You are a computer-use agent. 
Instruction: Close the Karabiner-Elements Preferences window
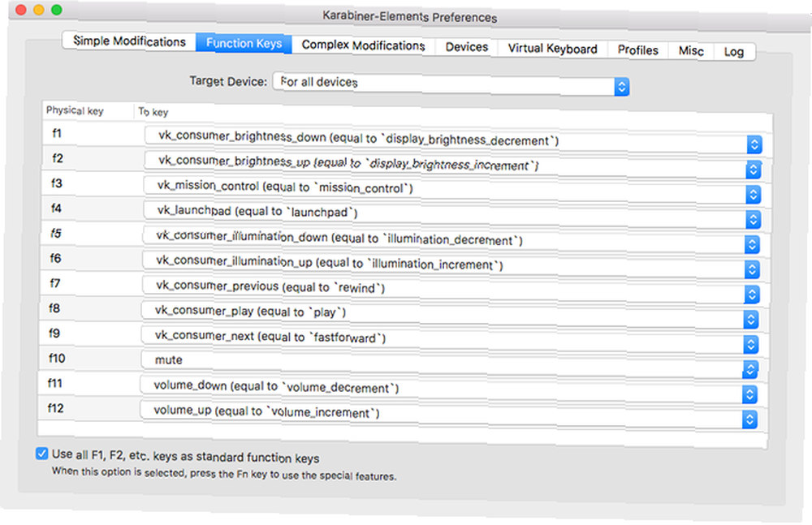click(x=21, y=9)
